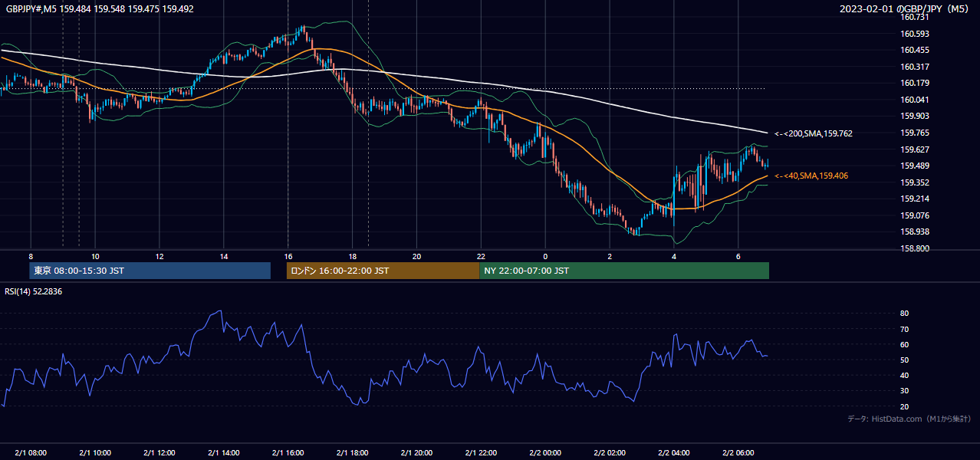Click the bottom date label 2/2 04:00

[674, 452]
